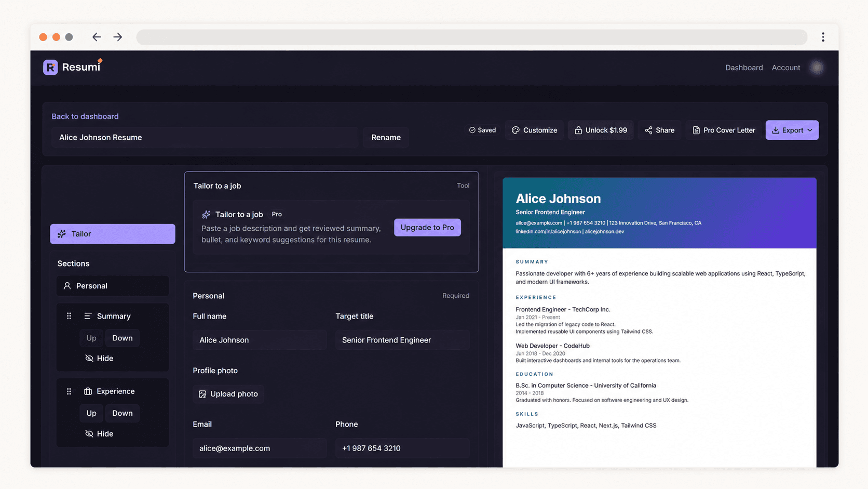Select the Tailor sidebar tab
This screenshot has width=868, height=489.
coord(113,234)
